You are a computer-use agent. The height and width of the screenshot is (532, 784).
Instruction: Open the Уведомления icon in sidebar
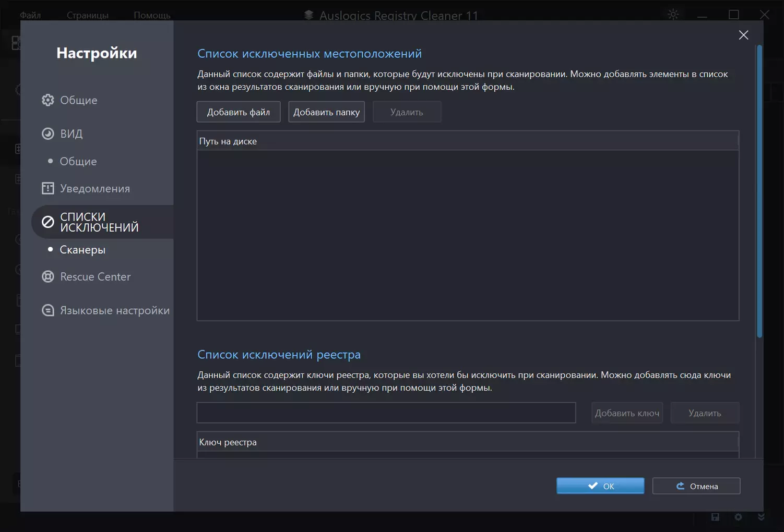pos(48,188)
